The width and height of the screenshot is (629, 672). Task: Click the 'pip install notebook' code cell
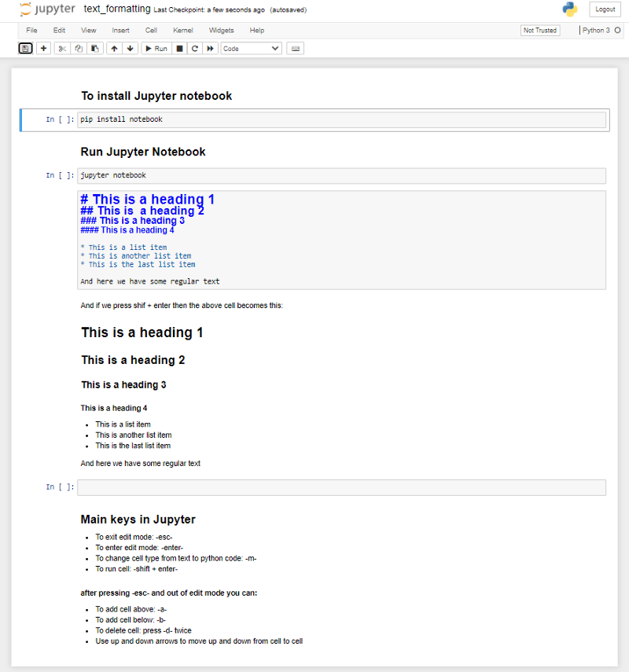click(x=341, y=119)
